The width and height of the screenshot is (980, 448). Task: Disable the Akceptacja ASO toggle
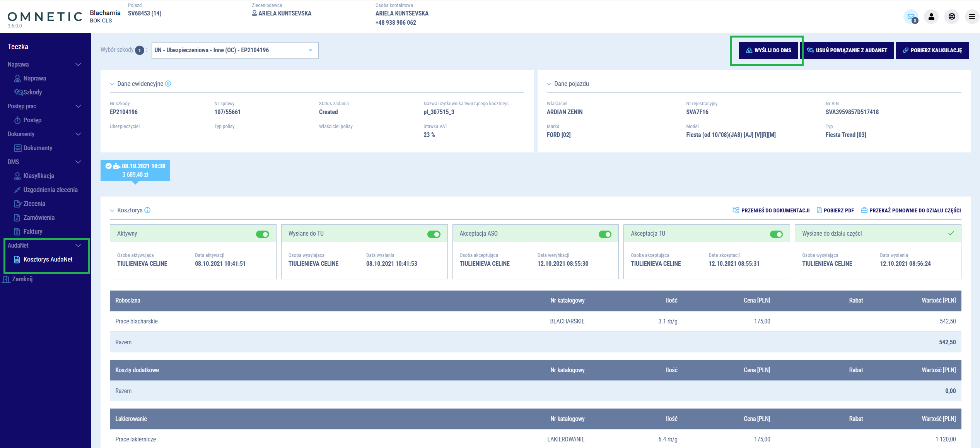[605, 234]
